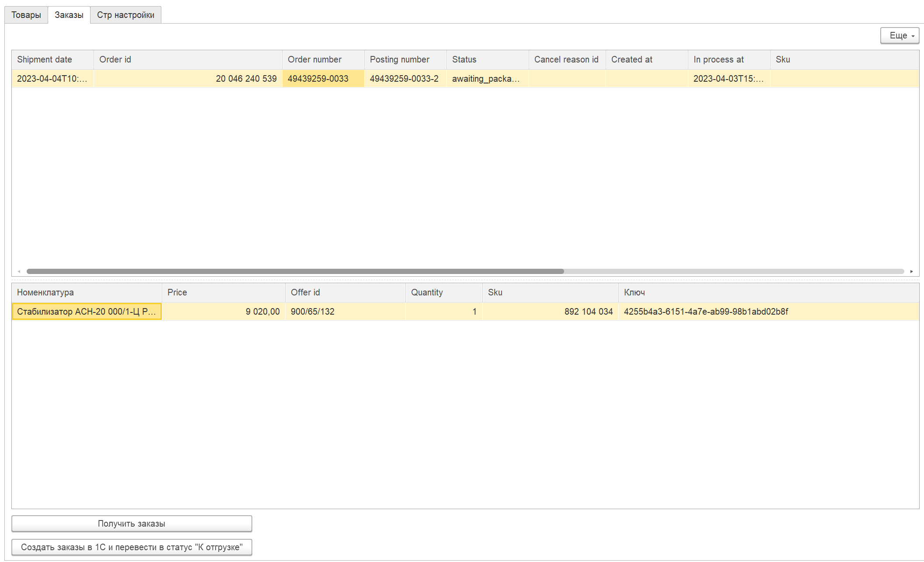
Task: Select the posting number cell 49439259-0033-2
Action: pos(404,79)
